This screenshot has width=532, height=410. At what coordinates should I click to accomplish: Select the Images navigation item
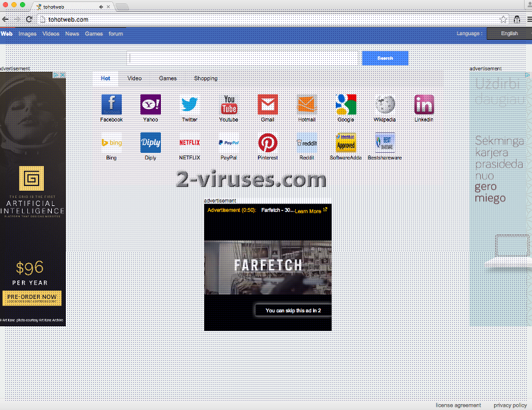click(x=27, y=34)
